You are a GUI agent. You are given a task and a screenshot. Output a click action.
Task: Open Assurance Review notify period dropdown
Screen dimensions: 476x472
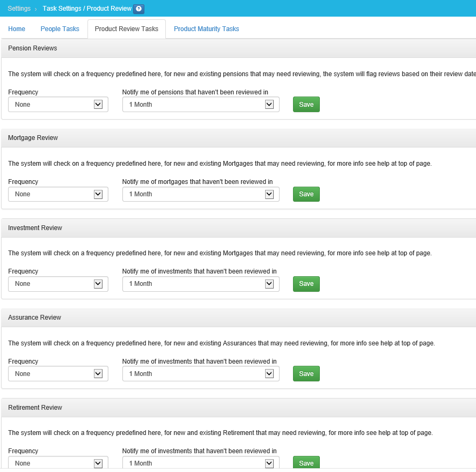tap(201, 374)
